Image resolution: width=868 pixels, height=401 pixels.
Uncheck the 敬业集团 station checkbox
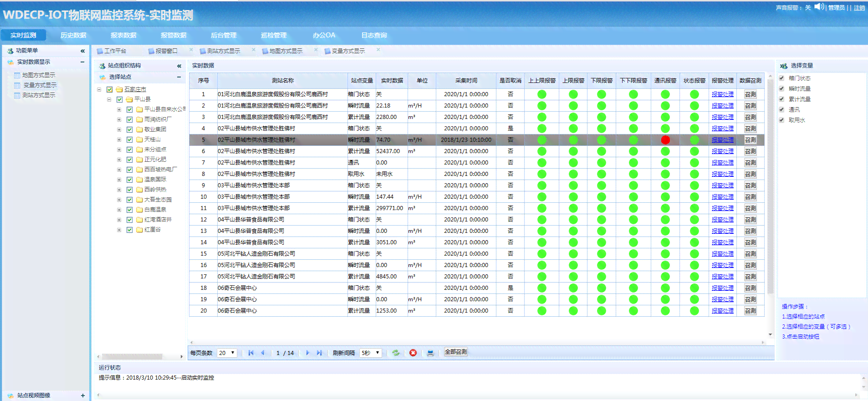(129, 129)
